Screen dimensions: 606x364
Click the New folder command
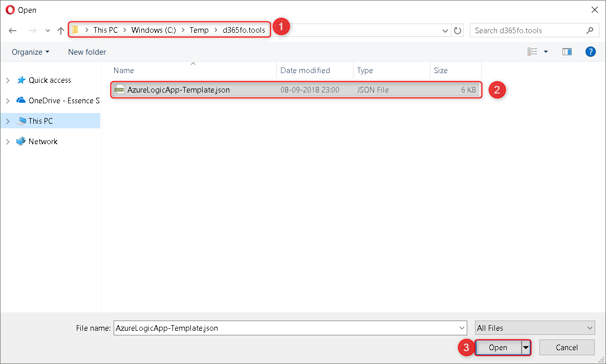pyautogui.click(x=87, y=52)
